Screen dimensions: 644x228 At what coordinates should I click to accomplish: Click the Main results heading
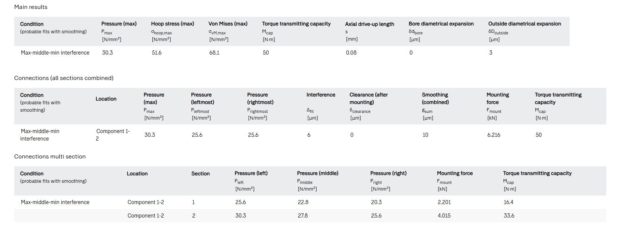31,7
